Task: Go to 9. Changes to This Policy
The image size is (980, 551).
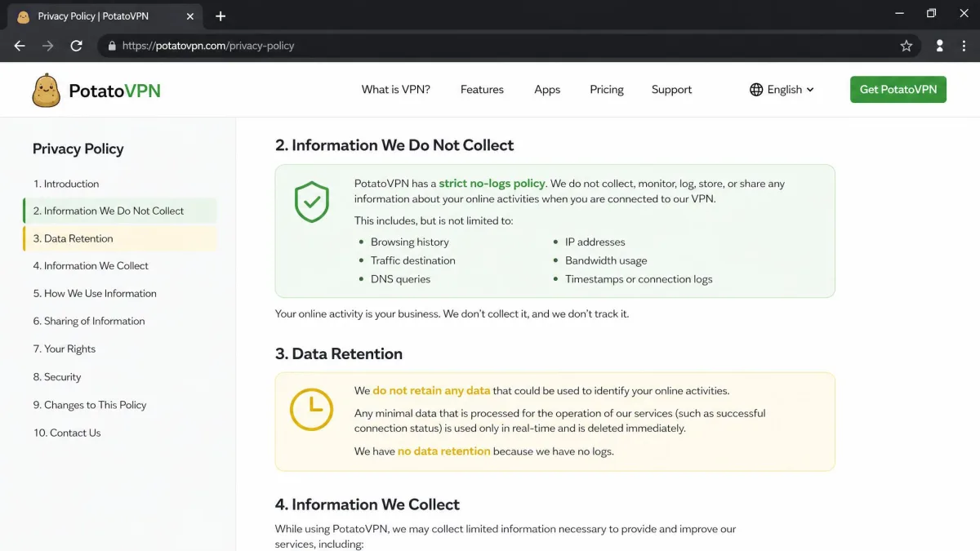Action: (x=90, y=405)
